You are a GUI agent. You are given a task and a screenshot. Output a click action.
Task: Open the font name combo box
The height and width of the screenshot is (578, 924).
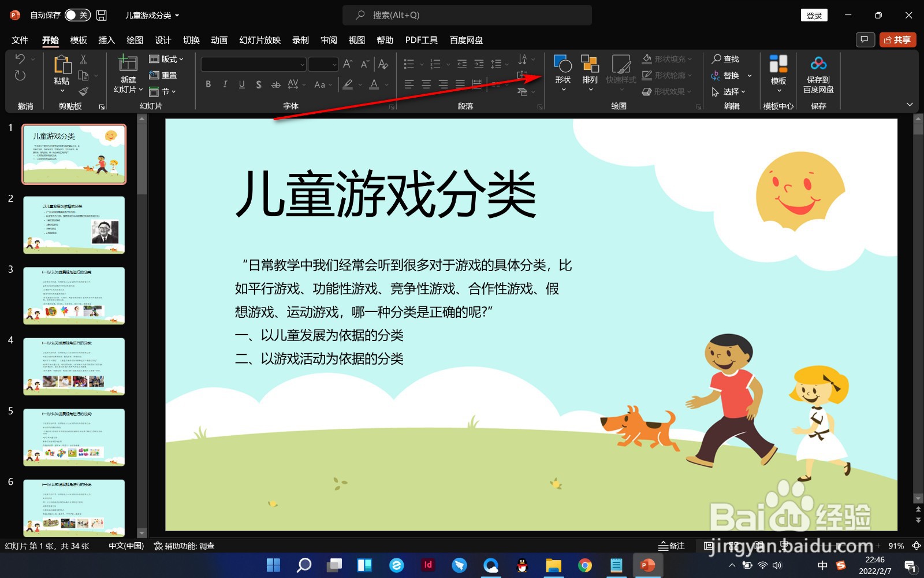click(254, 64)
